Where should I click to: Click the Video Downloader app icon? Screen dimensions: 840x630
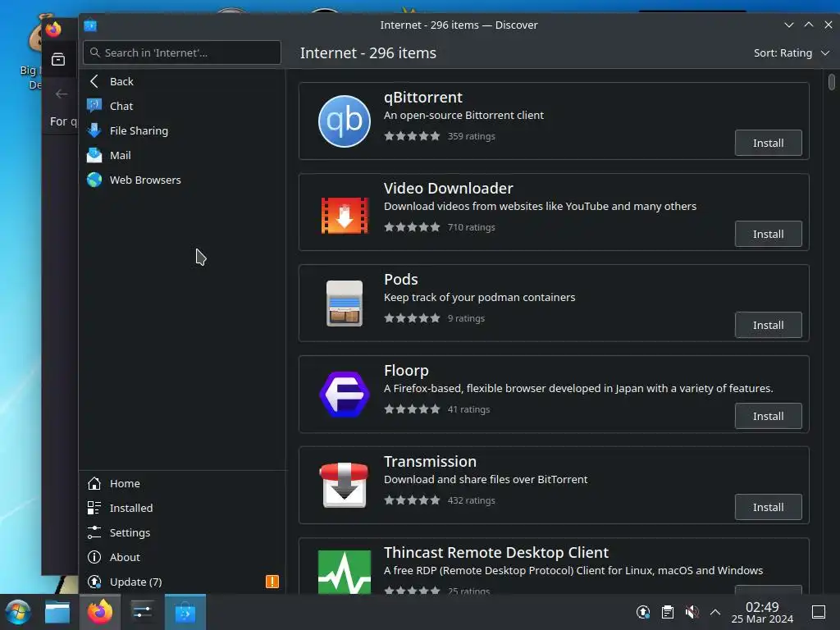click(x=344, y=216)
